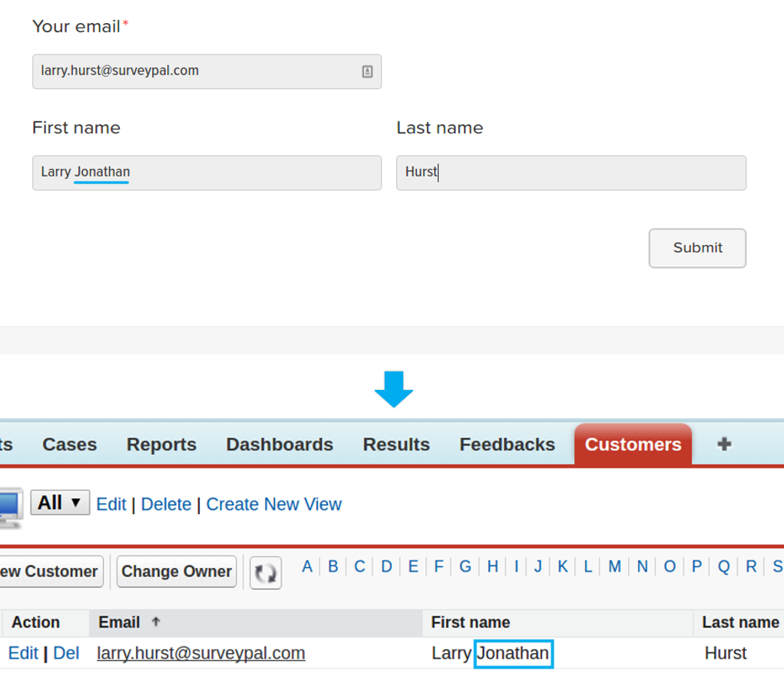Viewport: 784px width, 680px height.
Task: Click the Create New View link
Action: click(x=274, y=504)
